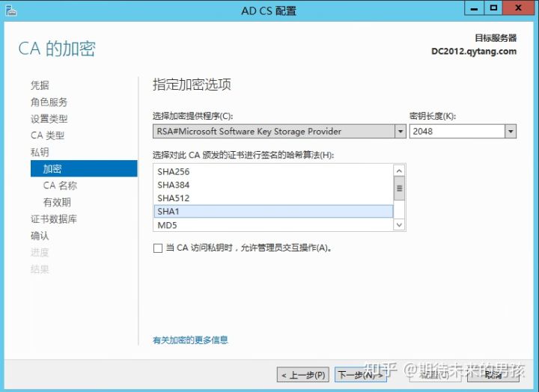Click the hash list scrollbar thumb
This screenshot has height=392, width=539.
point(399,189)
